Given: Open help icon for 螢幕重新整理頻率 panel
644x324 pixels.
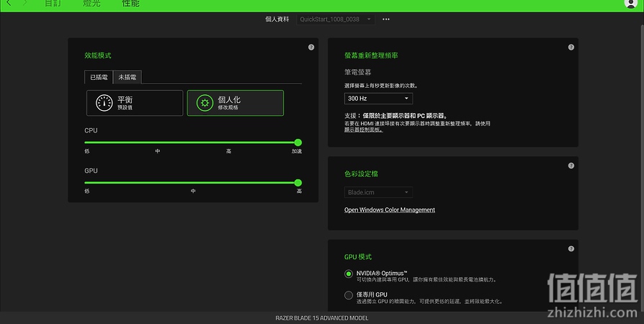Looking at the screenshot, I should tap(571, 48).
